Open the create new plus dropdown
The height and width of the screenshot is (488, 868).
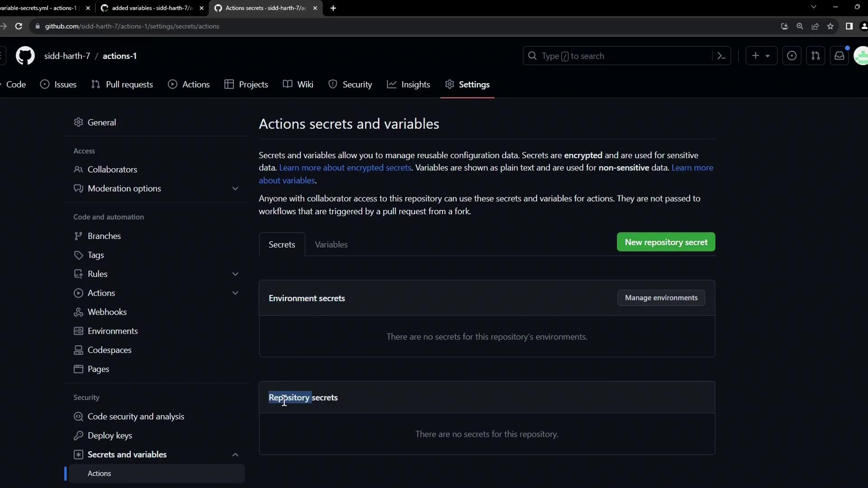tap(761, 56)
